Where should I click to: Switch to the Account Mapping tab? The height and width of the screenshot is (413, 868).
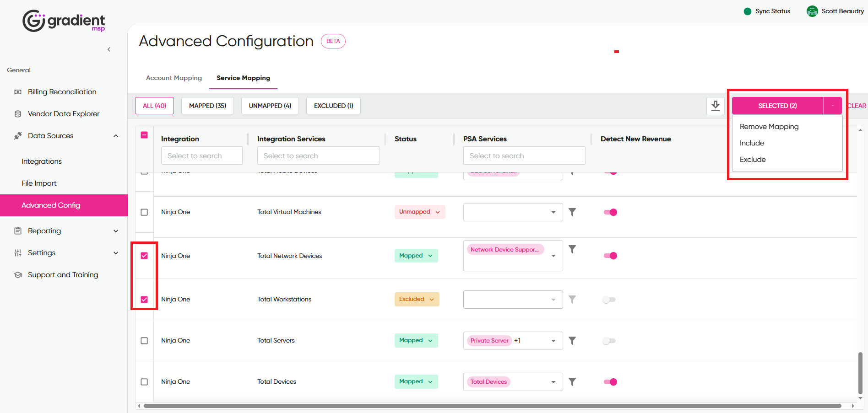(174, 78)
